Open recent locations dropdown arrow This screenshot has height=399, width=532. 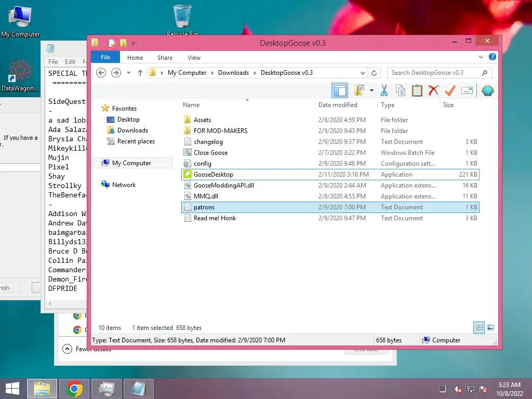[129, 73]
